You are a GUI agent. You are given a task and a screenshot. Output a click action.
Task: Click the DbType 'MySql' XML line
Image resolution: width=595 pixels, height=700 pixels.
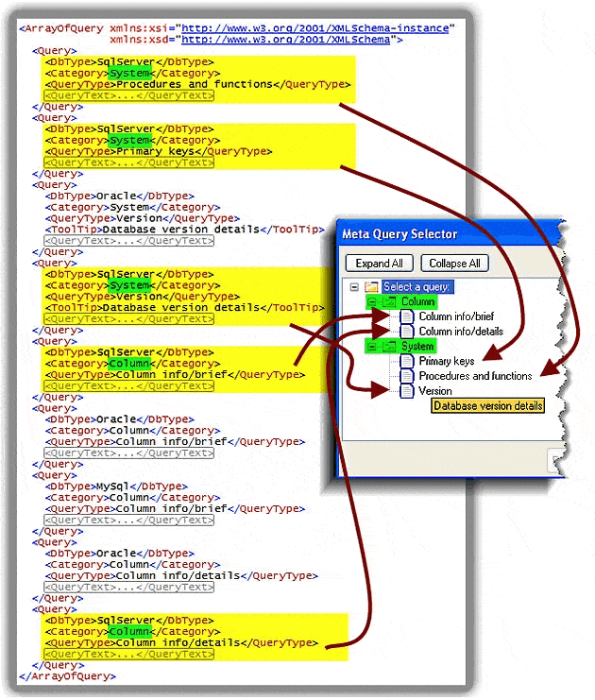click(x=116, y=487)
